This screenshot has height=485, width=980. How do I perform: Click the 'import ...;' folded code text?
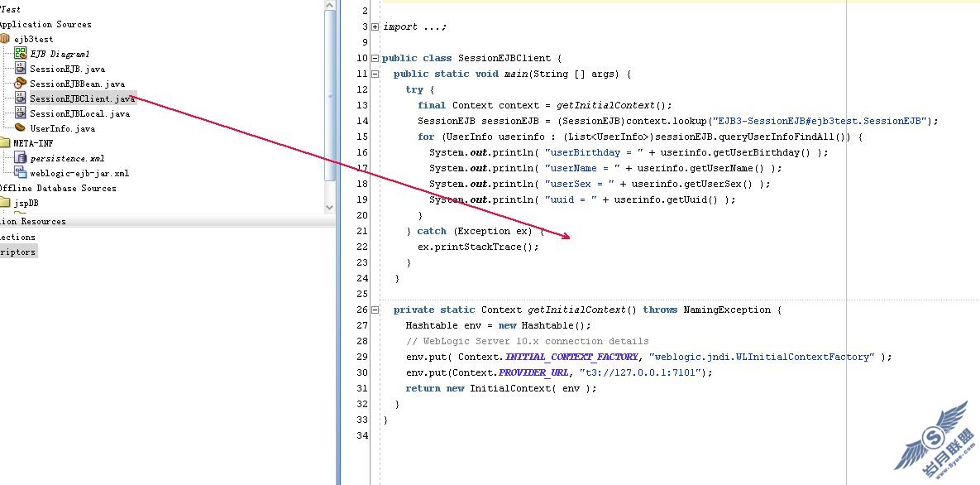pyautogui.click(x=414, y=27)
